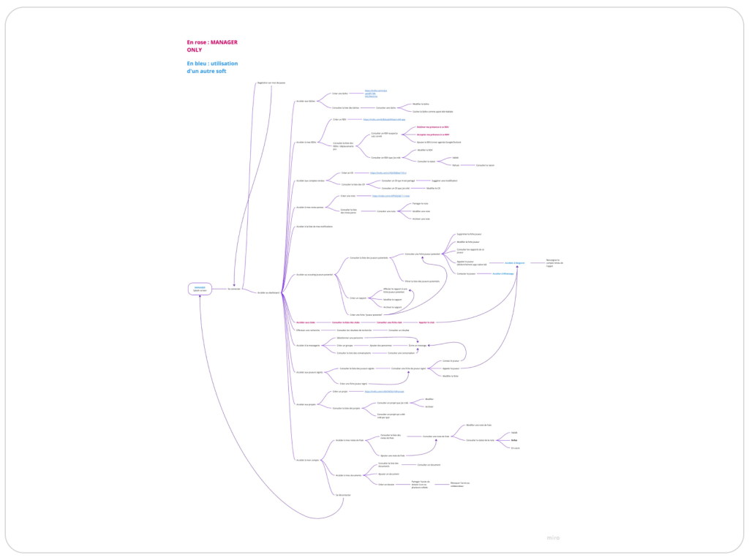Select pink 'Accéder aux clubs' node
The image size is (749, 560).
pyautogui.click(x=306, y=322)
